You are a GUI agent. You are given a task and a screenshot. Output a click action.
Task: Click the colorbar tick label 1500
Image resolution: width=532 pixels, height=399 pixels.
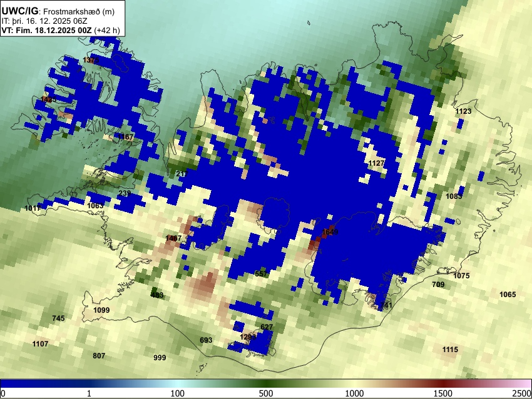pos(443,393)
